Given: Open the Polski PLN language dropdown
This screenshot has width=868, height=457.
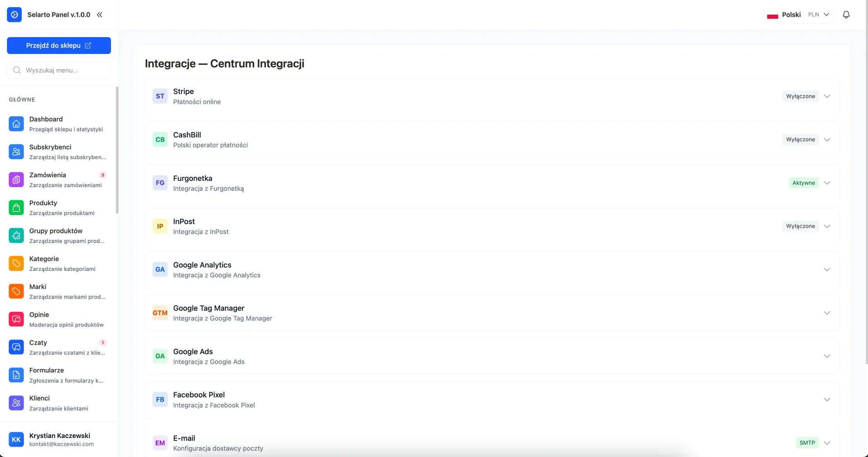Looking at the screenshot, I should point(799,14).
